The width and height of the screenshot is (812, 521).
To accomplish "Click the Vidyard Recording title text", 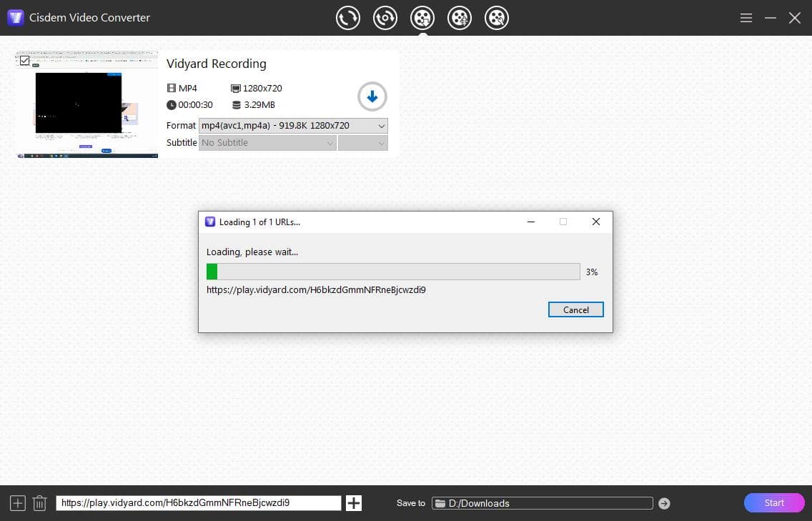I will (217, 64).
